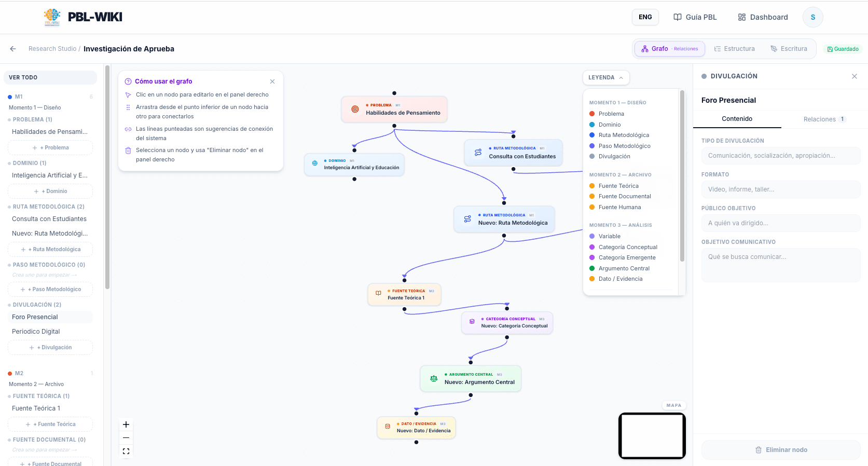868x466 pixels.
Task: Click the Público objetivo input field
Action: [781, 223]
